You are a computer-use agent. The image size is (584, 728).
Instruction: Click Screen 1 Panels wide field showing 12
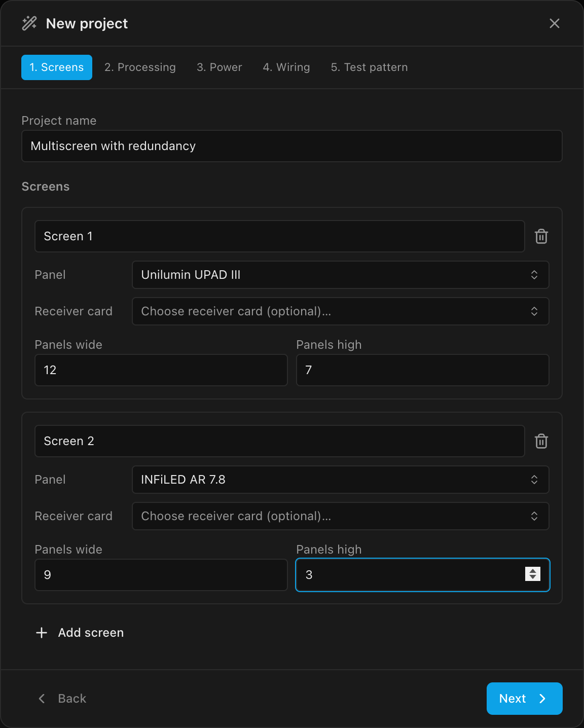click(161, 370)
